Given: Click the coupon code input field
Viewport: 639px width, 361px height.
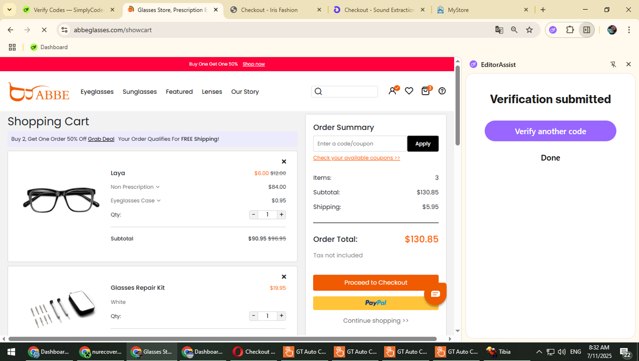Looking at the screenshot, I should coord(360,143).
